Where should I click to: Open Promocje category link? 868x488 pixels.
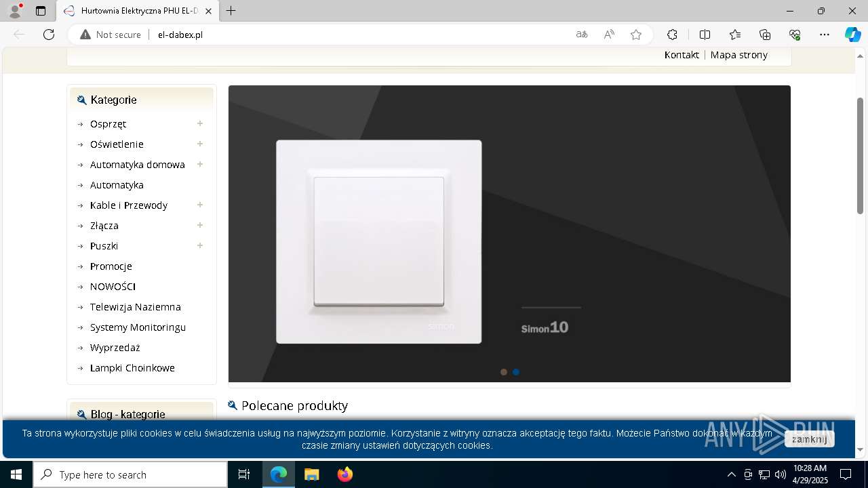111,266
